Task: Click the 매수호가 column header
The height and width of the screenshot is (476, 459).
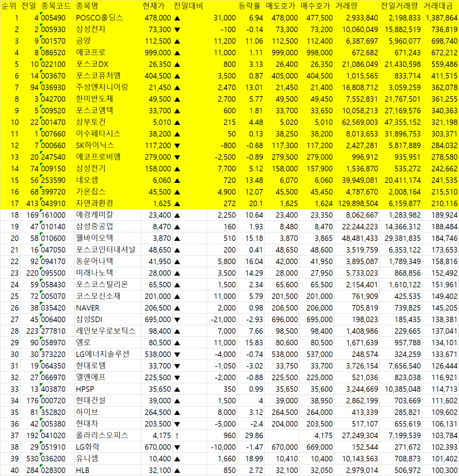Action: [x=316, y=6]
